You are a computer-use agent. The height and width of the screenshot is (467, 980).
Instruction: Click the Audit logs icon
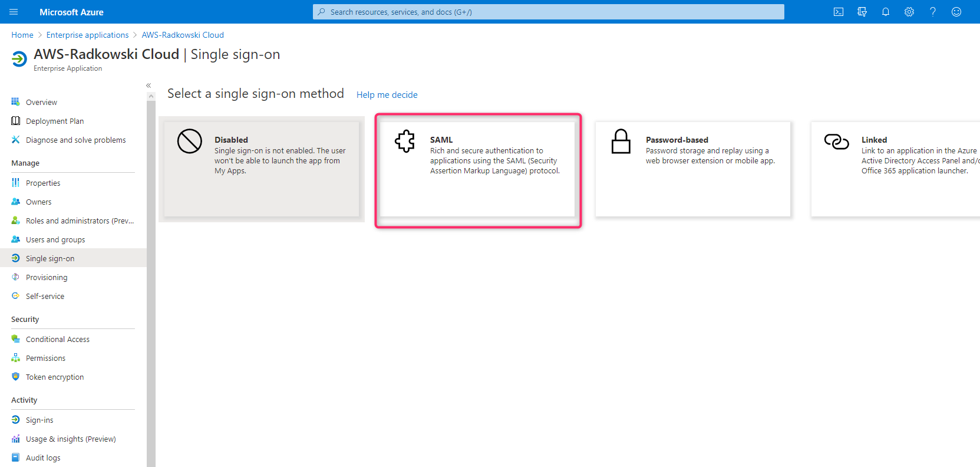coord(16,458)
